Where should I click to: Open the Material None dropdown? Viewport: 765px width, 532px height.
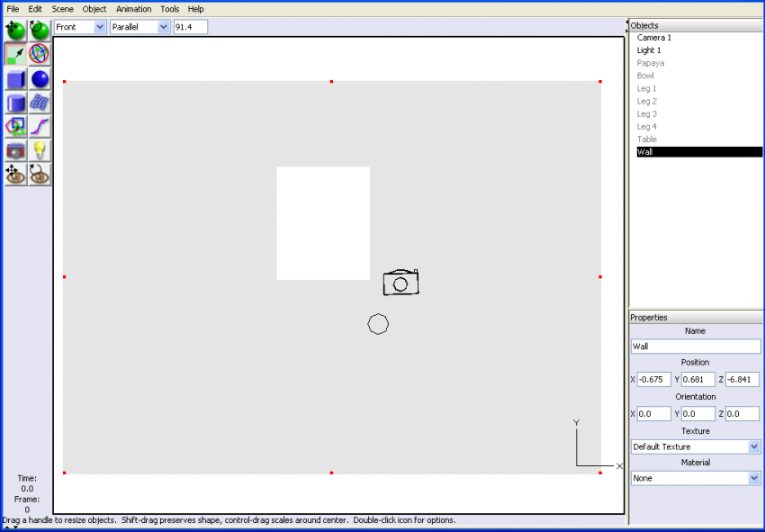tap(754, 478)
